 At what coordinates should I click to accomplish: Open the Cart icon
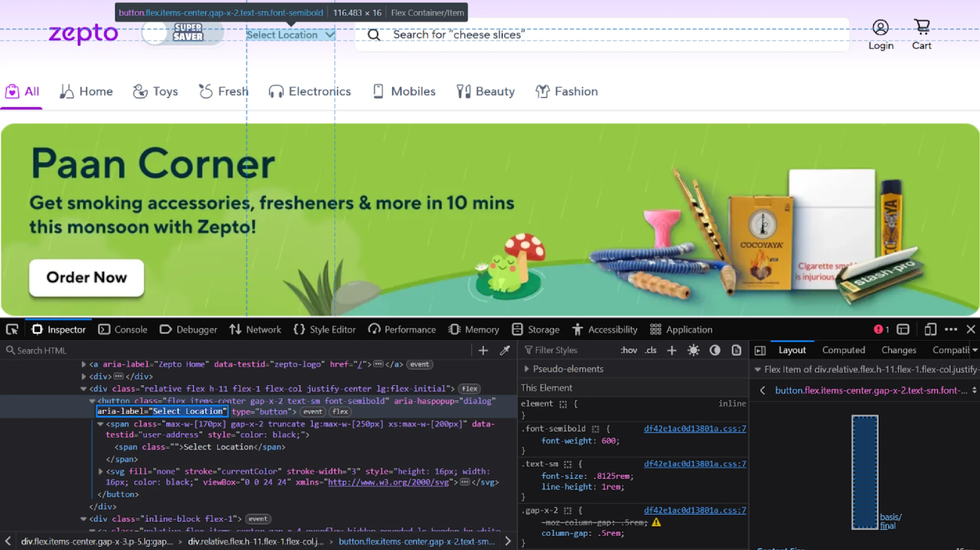[x=921, y=28]
